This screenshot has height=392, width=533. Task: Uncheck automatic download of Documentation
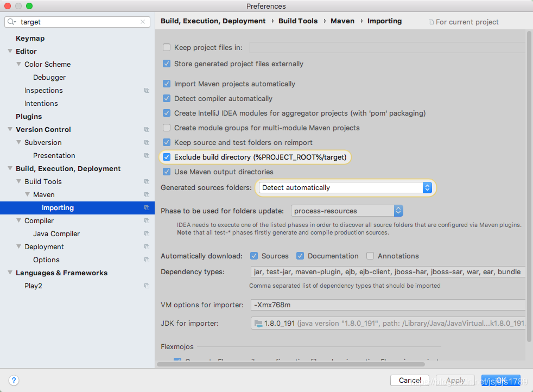[300, 256]
